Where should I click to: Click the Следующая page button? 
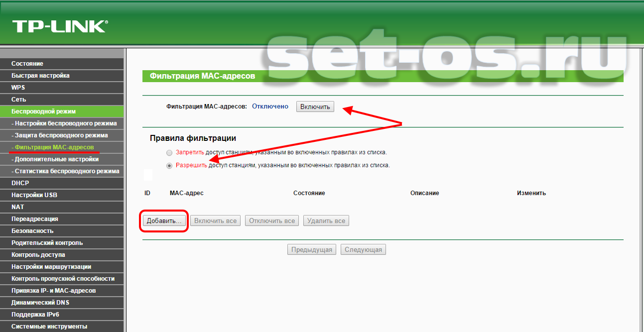(363, 249)
